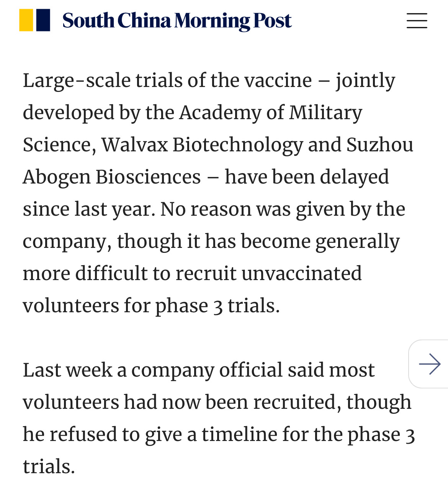Click the phrase "have been delayed"

(x=306, y=177)
